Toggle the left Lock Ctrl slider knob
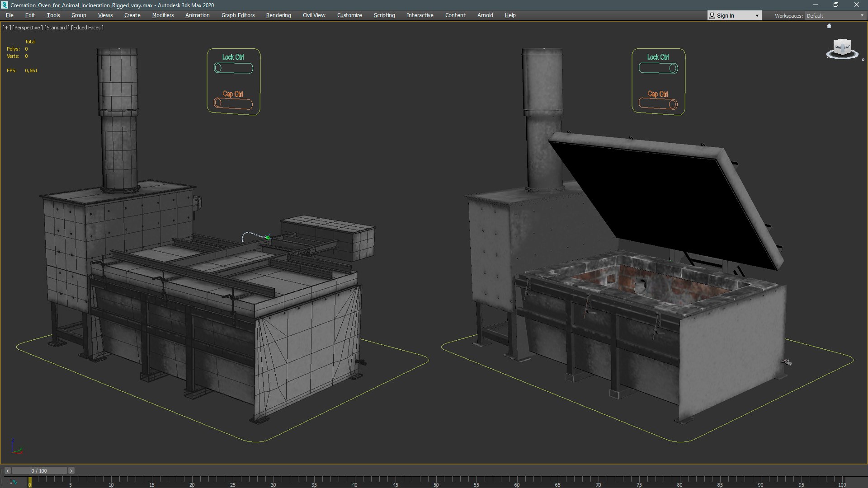 [x=218, y=68]
